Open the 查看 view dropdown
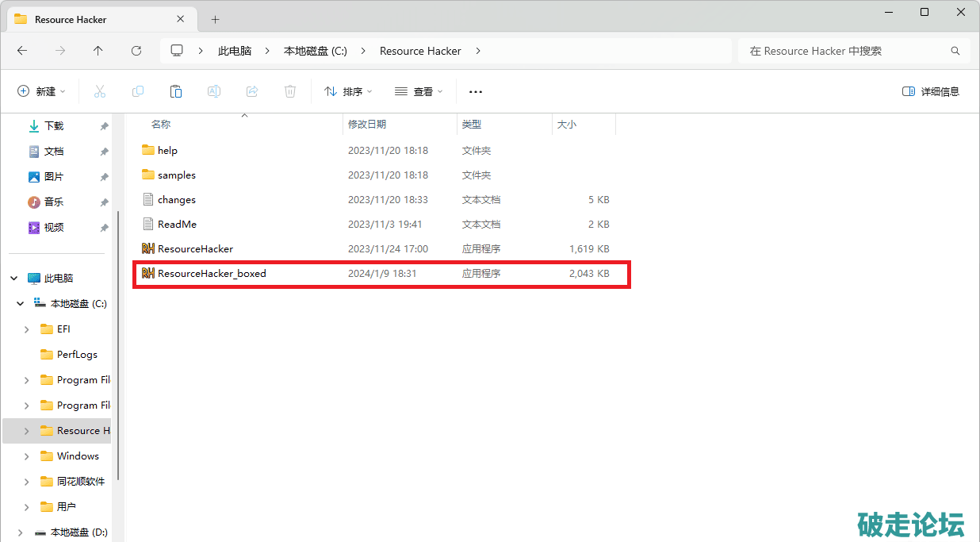Screen dimensions: 980x542 click(419, 92)
